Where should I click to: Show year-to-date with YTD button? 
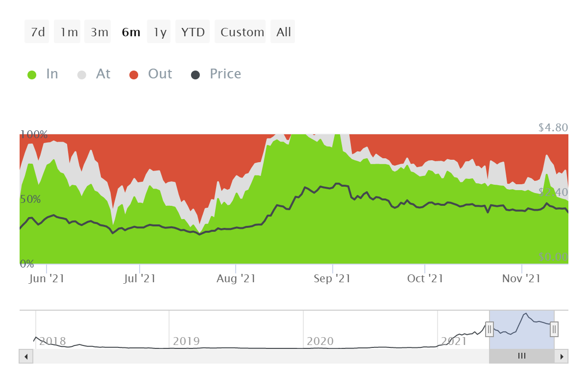coord(193,32)
